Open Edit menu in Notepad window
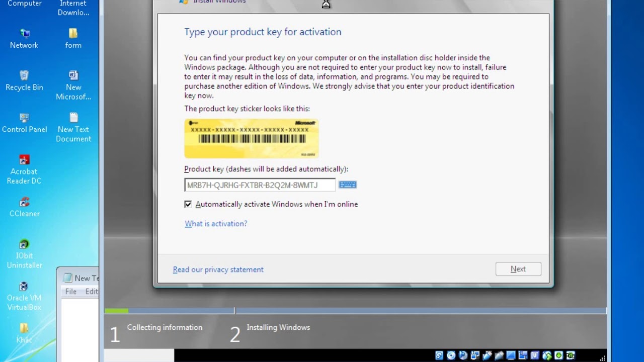 [x=92, y=292]
